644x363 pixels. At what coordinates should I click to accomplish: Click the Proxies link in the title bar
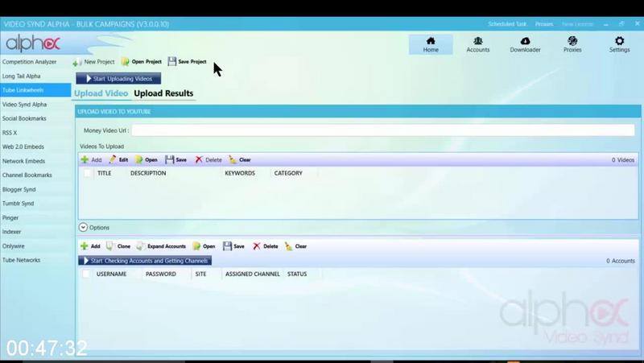tap(544, 24)
